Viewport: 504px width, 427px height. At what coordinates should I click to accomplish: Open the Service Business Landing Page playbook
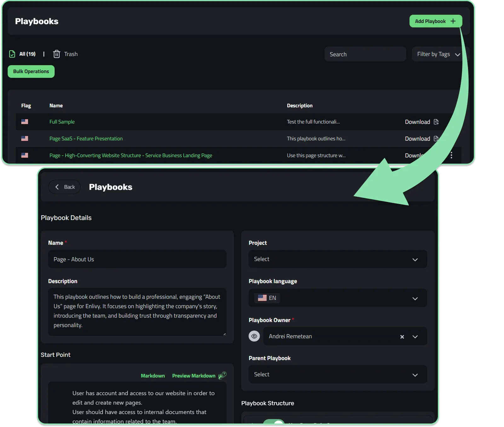pos(131,155)
